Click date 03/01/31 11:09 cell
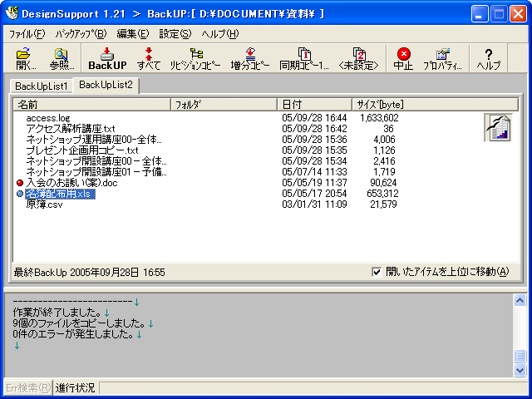Screen dimensions: 532x399 click(x=314, y=204)
